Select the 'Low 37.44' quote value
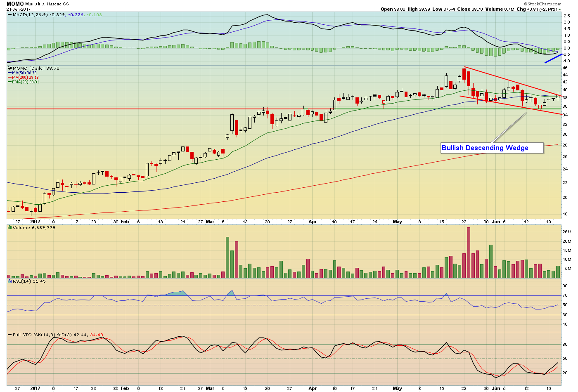Viewport: 578px width, 392px height. pyautogui.click(x=444, y=9)
